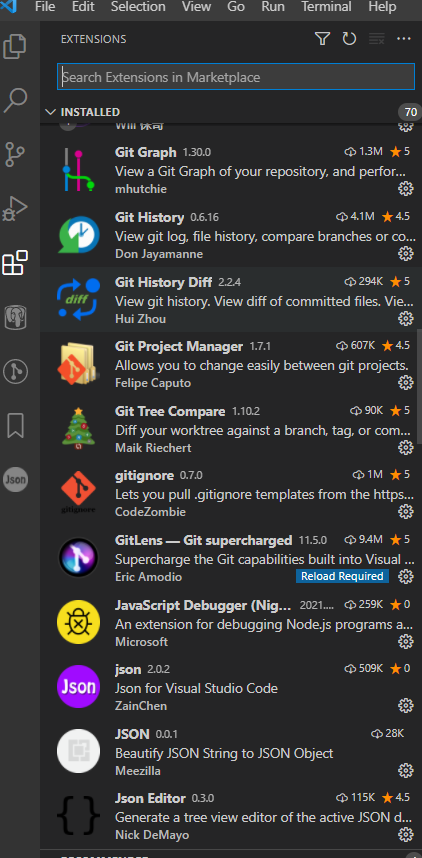Open the Bookmarks view in activity bar
Screen dimensions: 422x858
[x=15, y=425]
